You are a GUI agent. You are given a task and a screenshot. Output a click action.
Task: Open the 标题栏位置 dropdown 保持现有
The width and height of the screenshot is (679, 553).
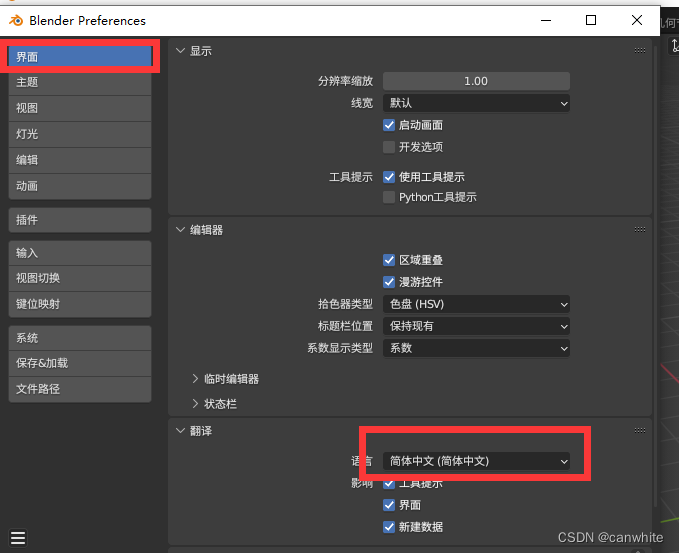click(x=476, y=326)
